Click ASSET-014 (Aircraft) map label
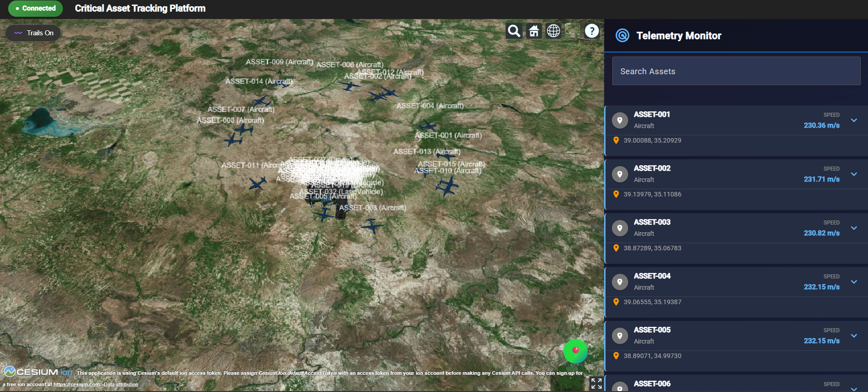Image resolution: width=868 pixels, height=392 pixels. point(259,81)
